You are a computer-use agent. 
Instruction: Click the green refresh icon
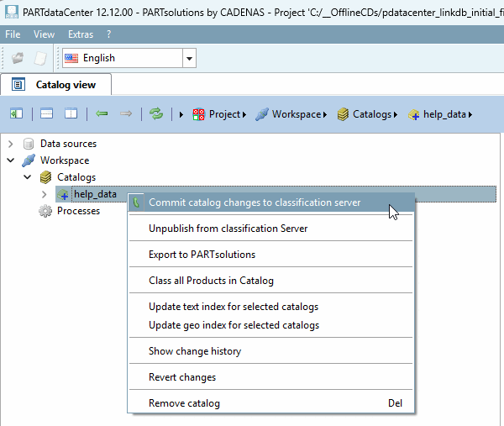[156, 113]
